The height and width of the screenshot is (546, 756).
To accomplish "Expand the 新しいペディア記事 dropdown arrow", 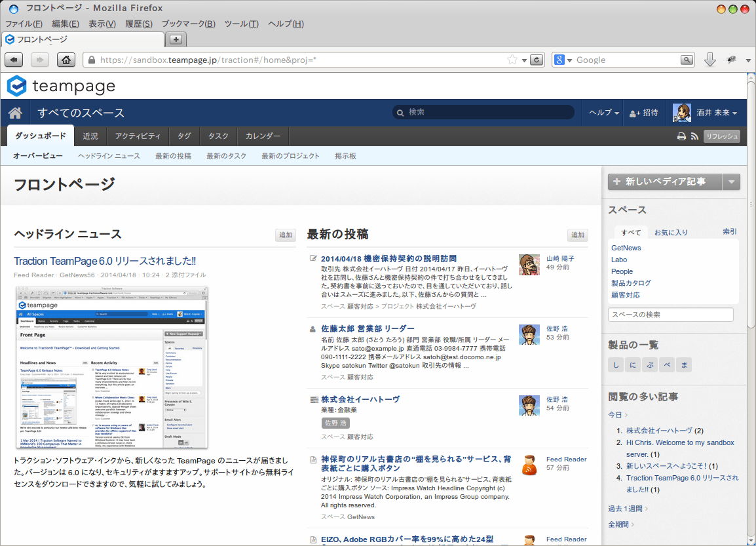I will pyautogui.click(x=731, y=182).
